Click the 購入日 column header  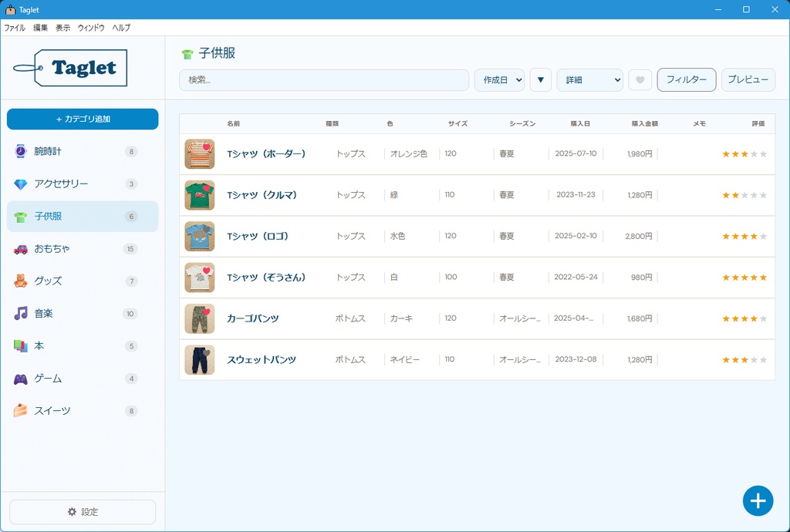pos(580,124)
